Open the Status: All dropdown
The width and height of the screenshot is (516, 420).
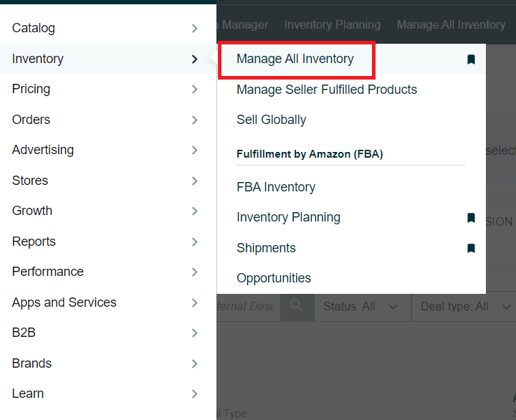tap(360, 307)
